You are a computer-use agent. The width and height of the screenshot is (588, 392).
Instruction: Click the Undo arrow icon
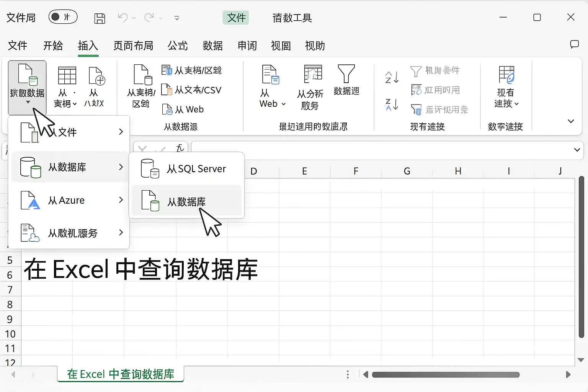(122, 18)
